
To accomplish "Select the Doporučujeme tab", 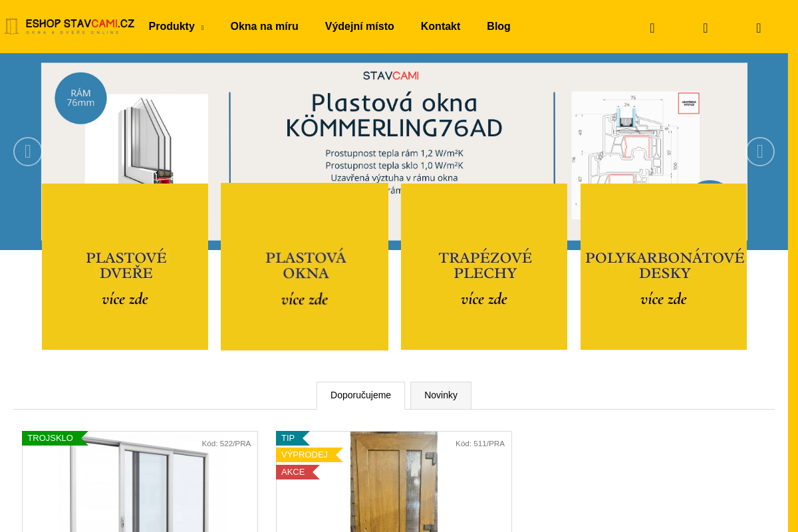I will pos(360,395).
